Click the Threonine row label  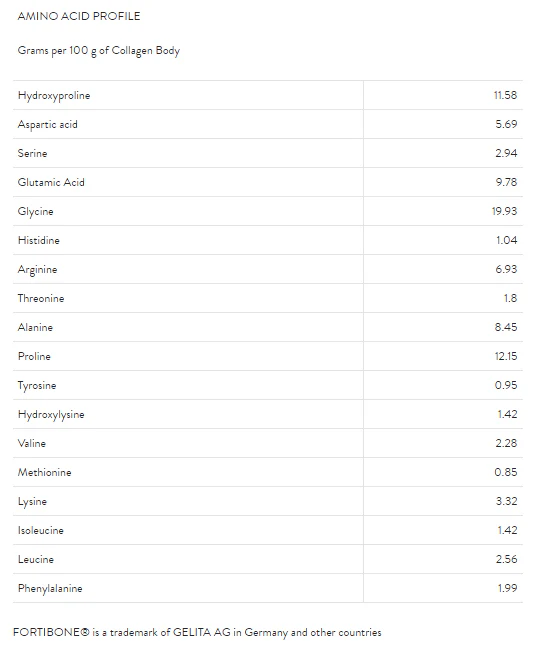41,298
